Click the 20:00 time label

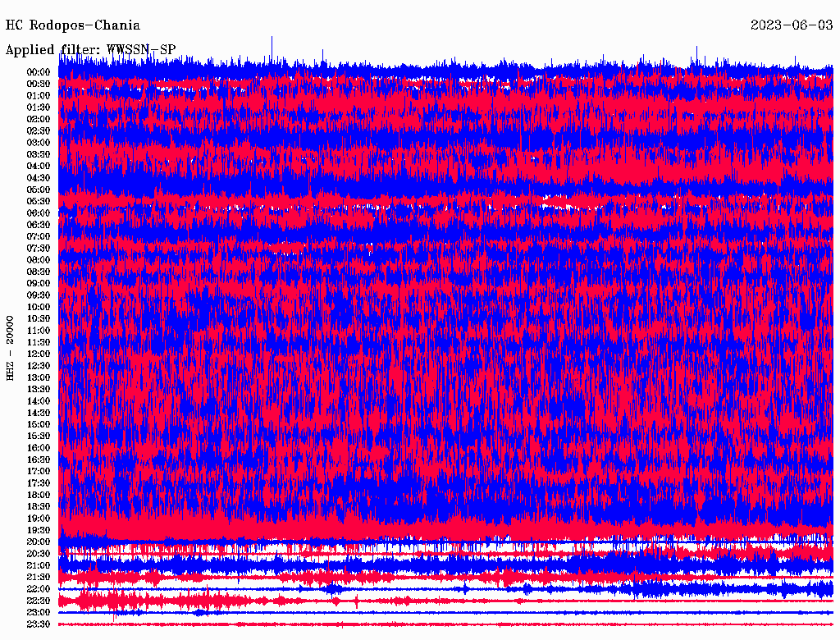[x=39, y=542]
